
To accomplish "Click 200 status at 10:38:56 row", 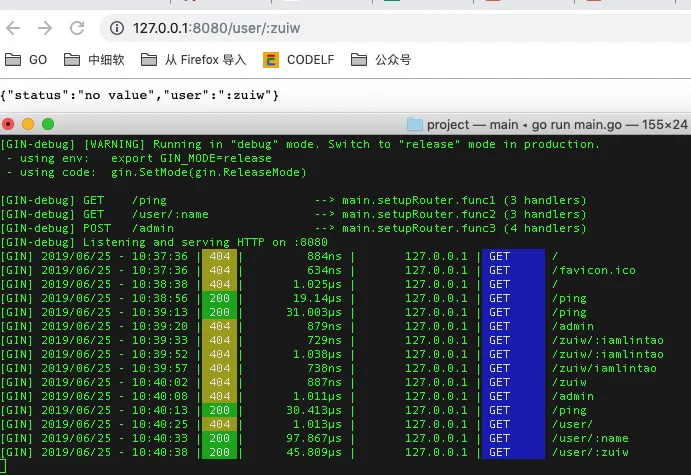I will [x=219, y=298].
